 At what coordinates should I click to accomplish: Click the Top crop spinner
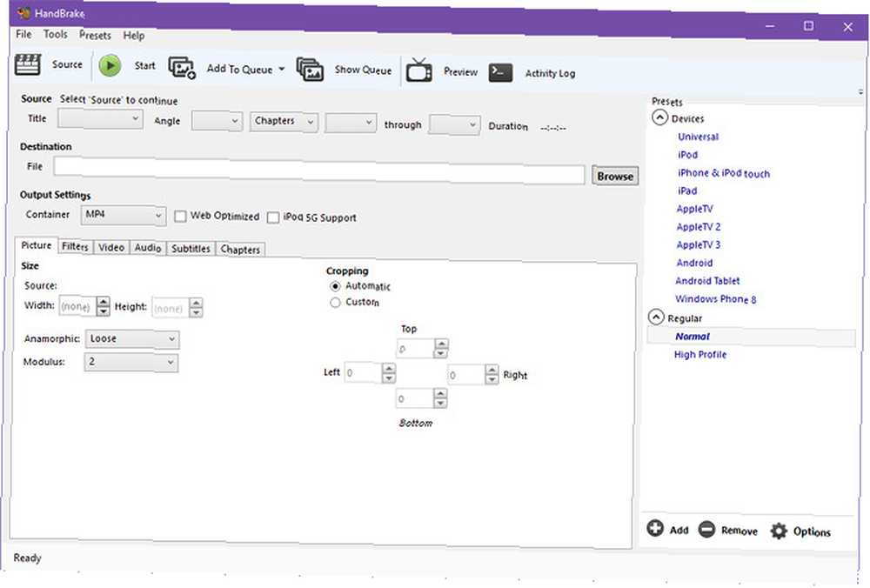[422, 349]
